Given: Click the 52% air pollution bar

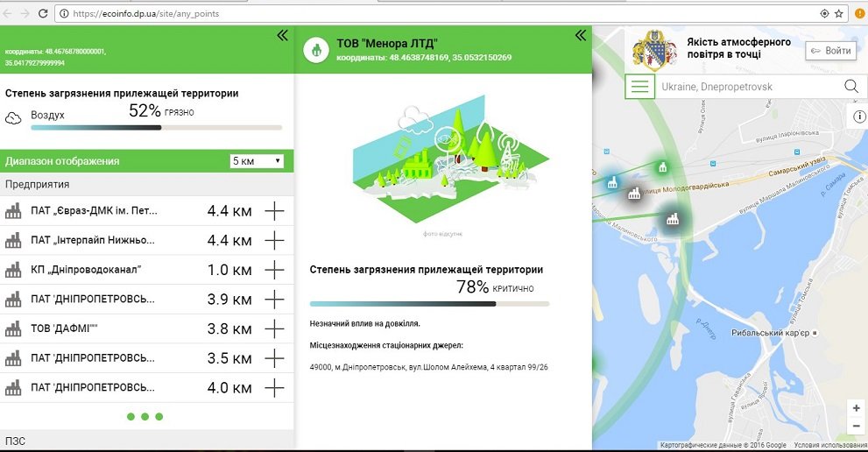Looking at the screenshot, I should 156,128.
